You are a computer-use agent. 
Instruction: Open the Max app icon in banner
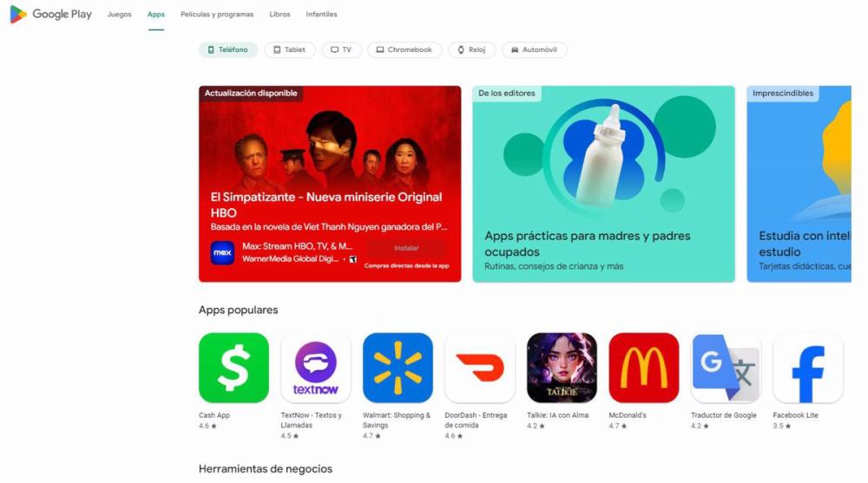click(222, 253)
